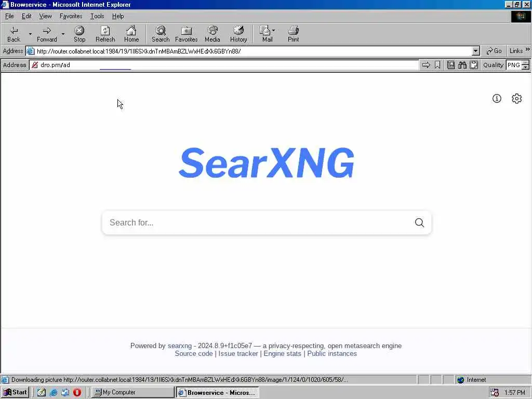Open the Public instances link
This screenshot has width=532, height=399.
[x=332, y=353]
